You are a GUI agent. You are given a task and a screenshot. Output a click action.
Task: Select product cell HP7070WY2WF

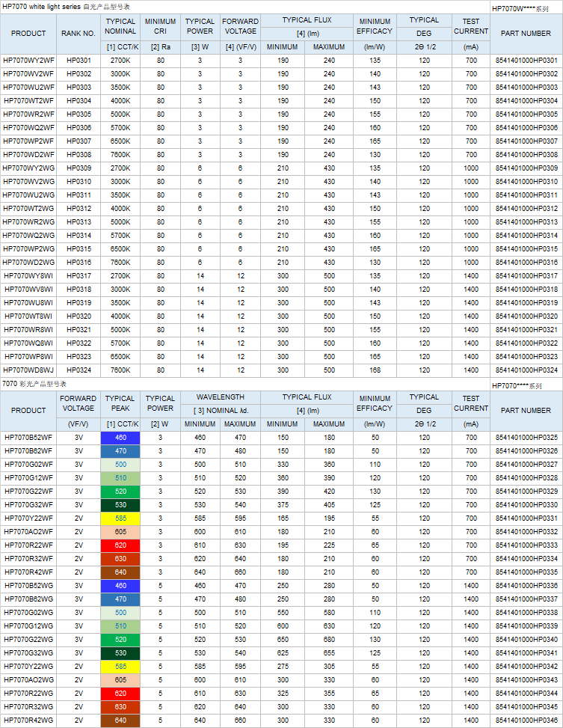(x=28, y=61)
